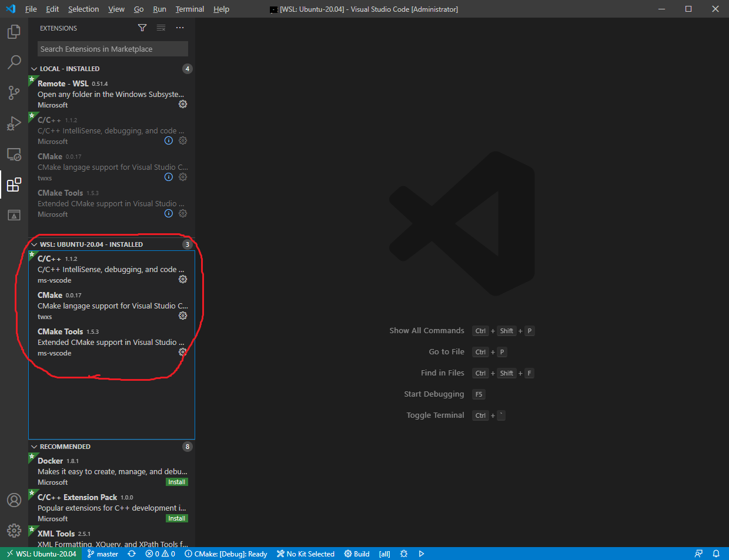Open Remote Explorer view
The width and height of the screenshot is (729, 560).
coord(14,155)
